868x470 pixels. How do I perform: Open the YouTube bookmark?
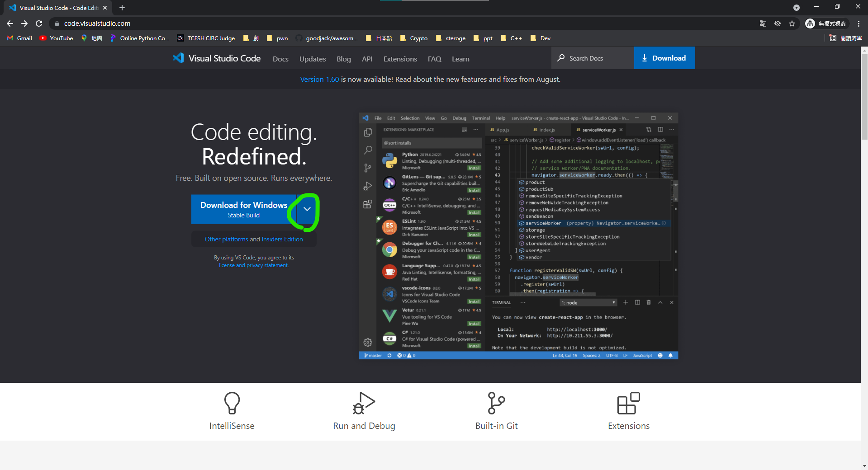pos(56,38)
